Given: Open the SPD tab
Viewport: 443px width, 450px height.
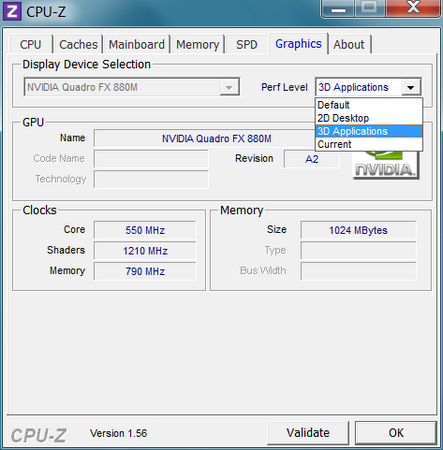Looking at the screenshot, I should (247, 44).
